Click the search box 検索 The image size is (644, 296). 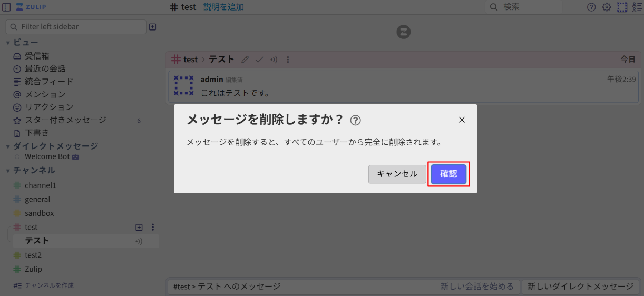523,7
